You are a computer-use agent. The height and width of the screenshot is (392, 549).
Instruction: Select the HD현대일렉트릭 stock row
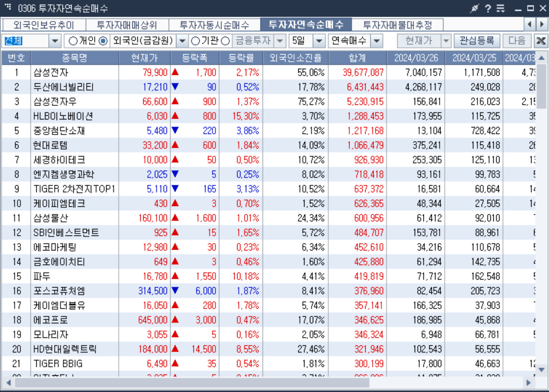click(268, 349)
